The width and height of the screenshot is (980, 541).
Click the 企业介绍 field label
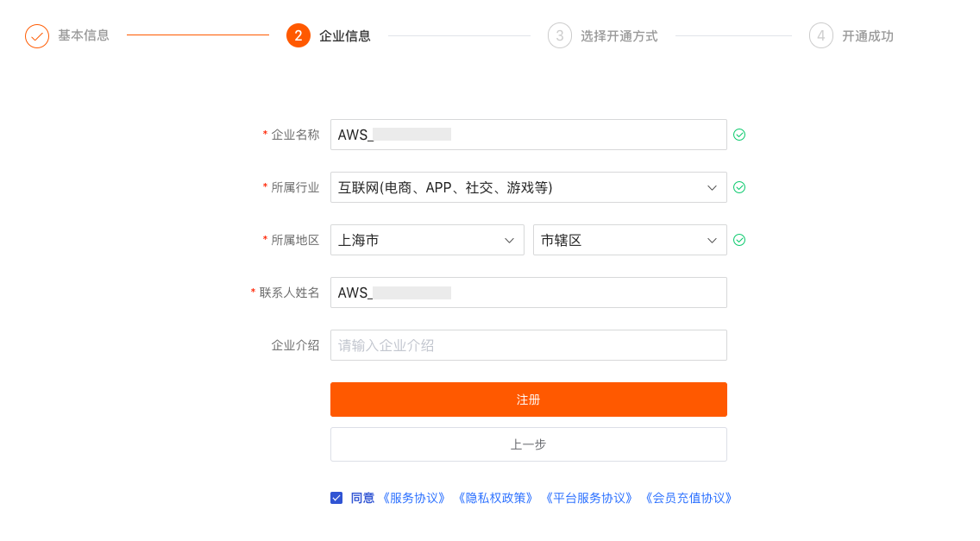[x=295, y=344]
